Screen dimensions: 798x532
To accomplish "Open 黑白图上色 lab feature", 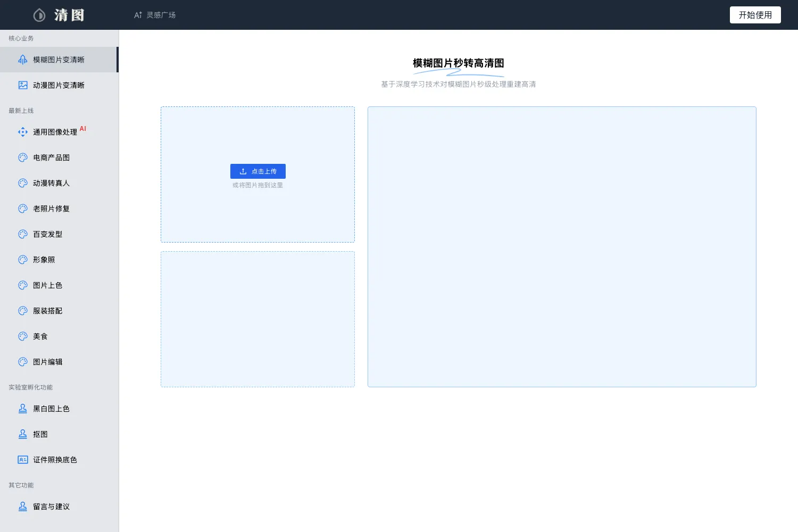I will (59, 409).
